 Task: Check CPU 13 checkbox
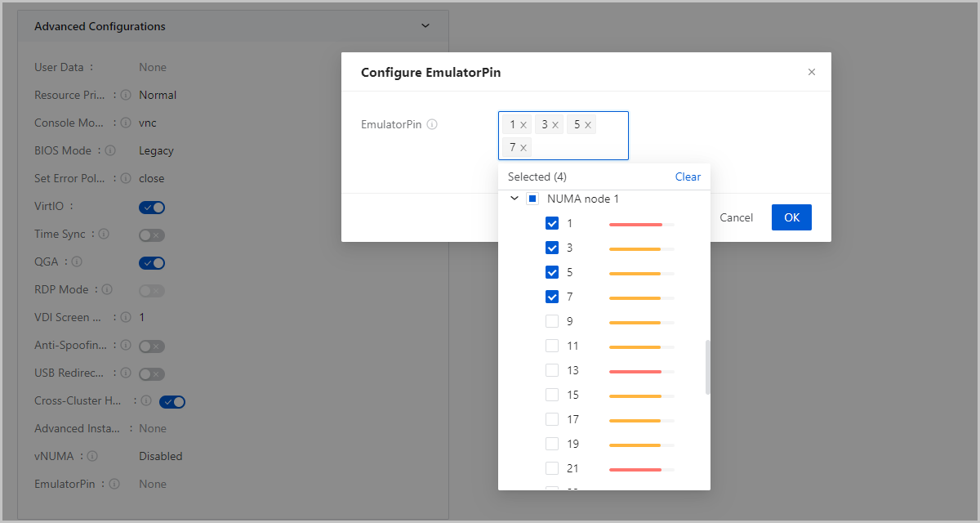click(552, 370)
